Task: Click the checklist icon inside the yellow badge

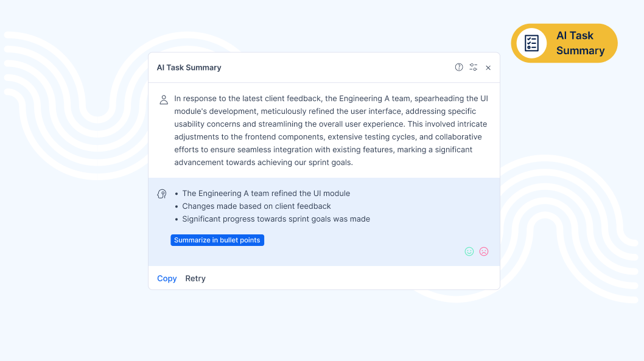Action: 531,43
